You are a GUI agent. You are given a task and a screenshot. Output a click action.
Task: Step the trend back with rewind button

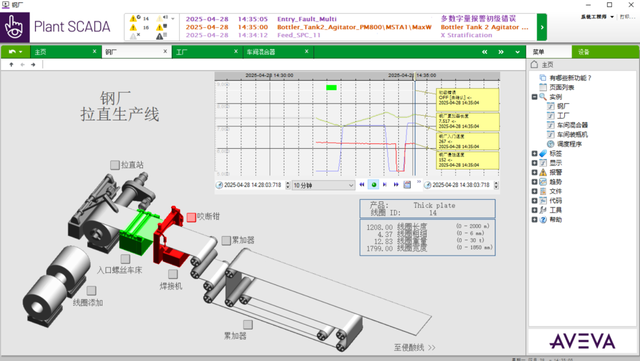tap(362, 185)
